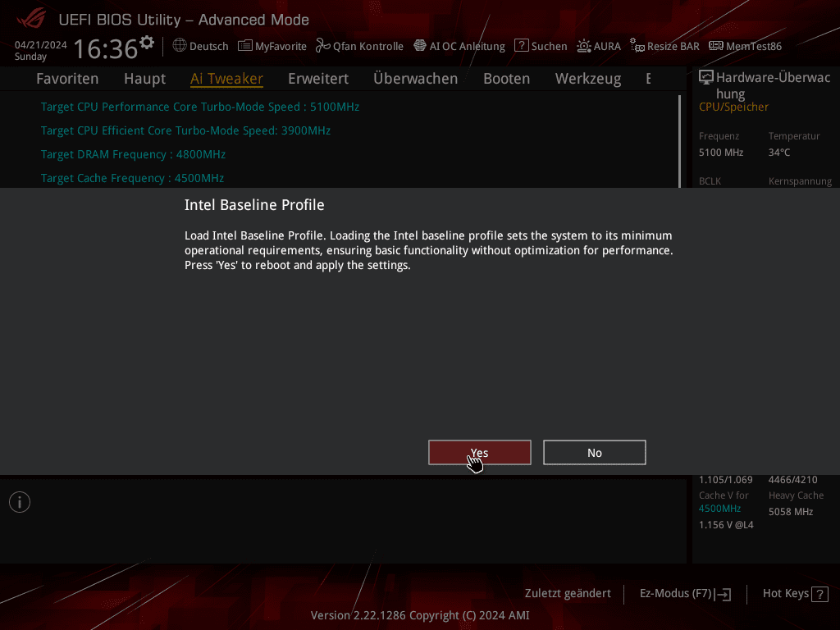Click the 4466/4210 value
This screenshot has width=840, height=630.
pos(793,480)
